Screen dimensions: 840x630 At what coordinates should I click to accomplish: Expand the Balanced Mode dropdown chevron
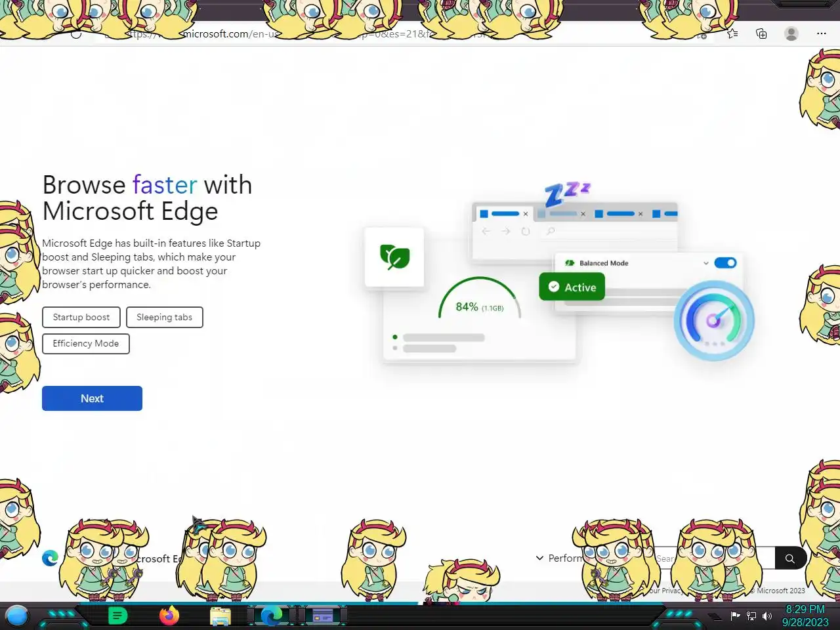click(x=705, y=263)
